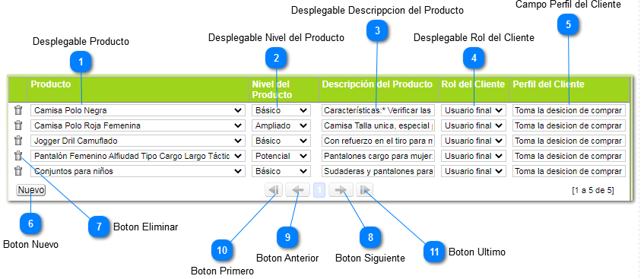Open Producto dropdown showing Camisa Polo Negra
Viewport: 644px width, 279px height.
pos(138,110)
